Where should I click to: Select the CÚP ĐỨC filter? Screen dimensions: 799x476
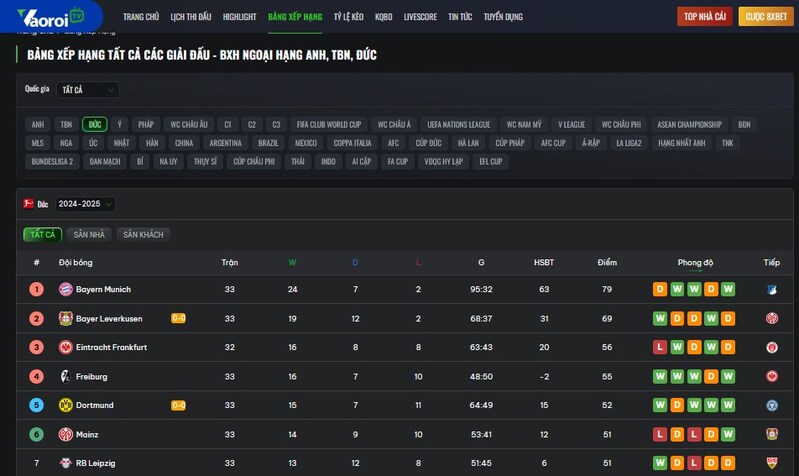pyautogui.click(x=429, y=143)
